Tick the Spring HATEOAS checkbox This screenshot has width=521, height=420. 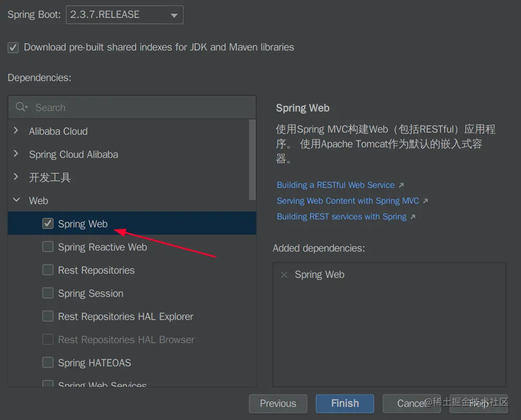[x=48, y=363]
